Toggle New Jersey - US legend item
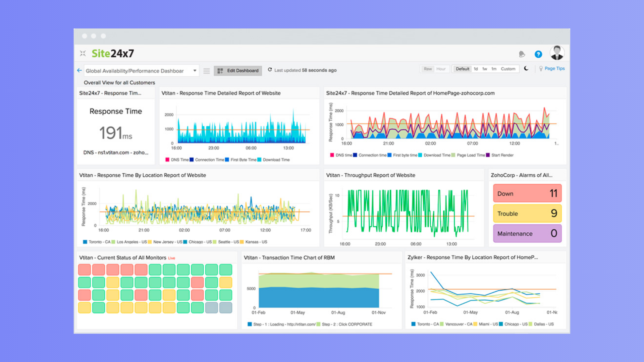The width and height of the screenshot is (644, 362). click(x=165, y=242)
